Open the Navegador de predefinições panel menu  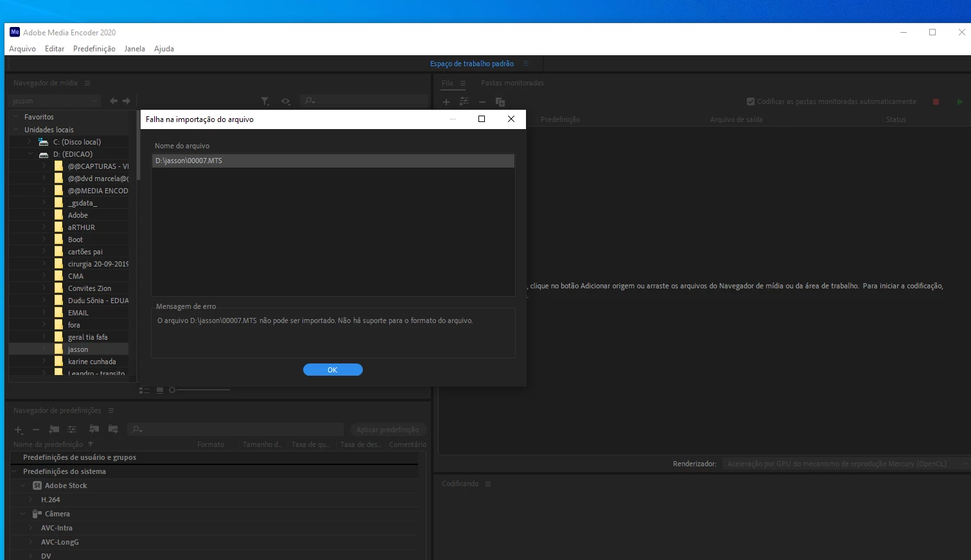[110, 410]
